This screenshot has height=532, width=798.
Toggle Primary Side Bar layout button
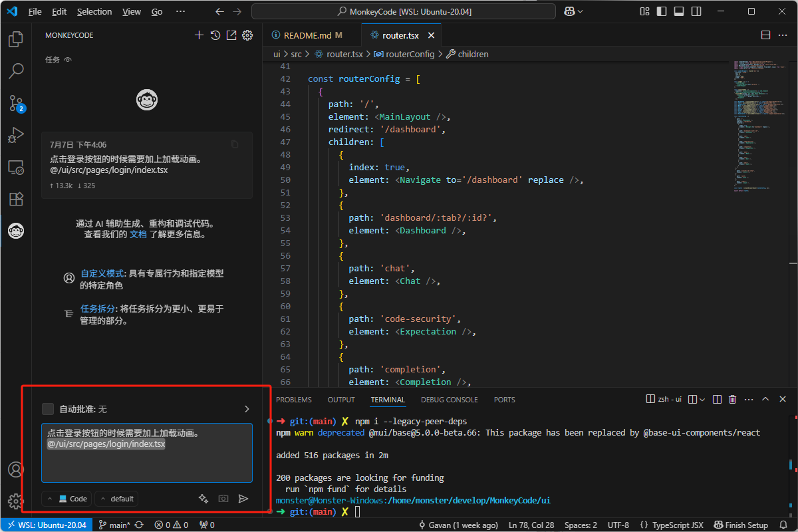pos(661,11)
